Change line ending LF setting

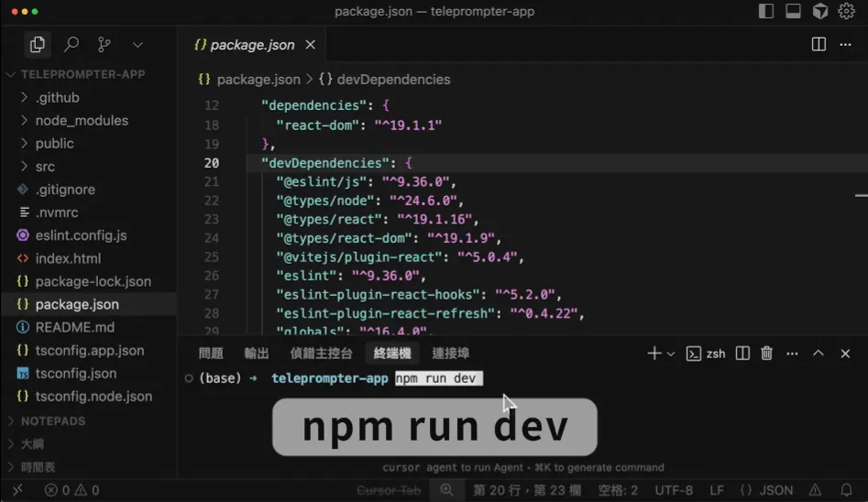(x=717, y=490)
